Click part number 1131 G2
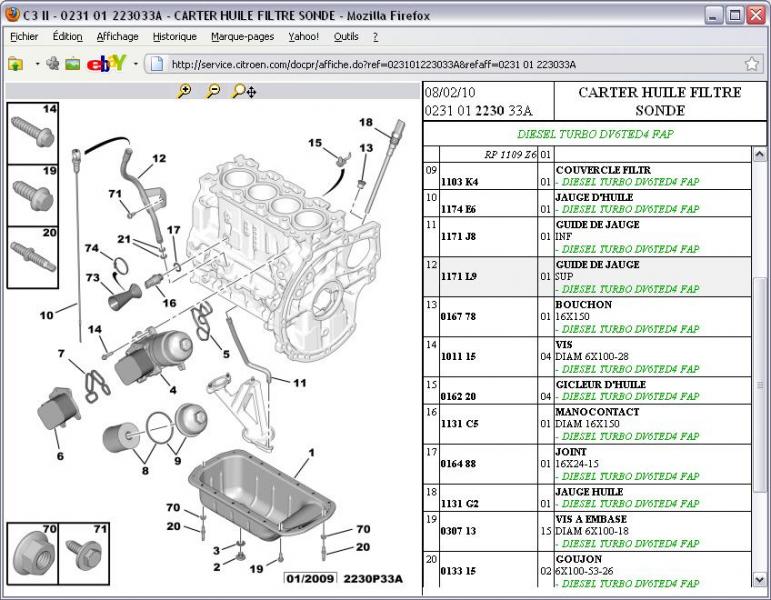Screen dimensions: 771x600 click(459, 504)
